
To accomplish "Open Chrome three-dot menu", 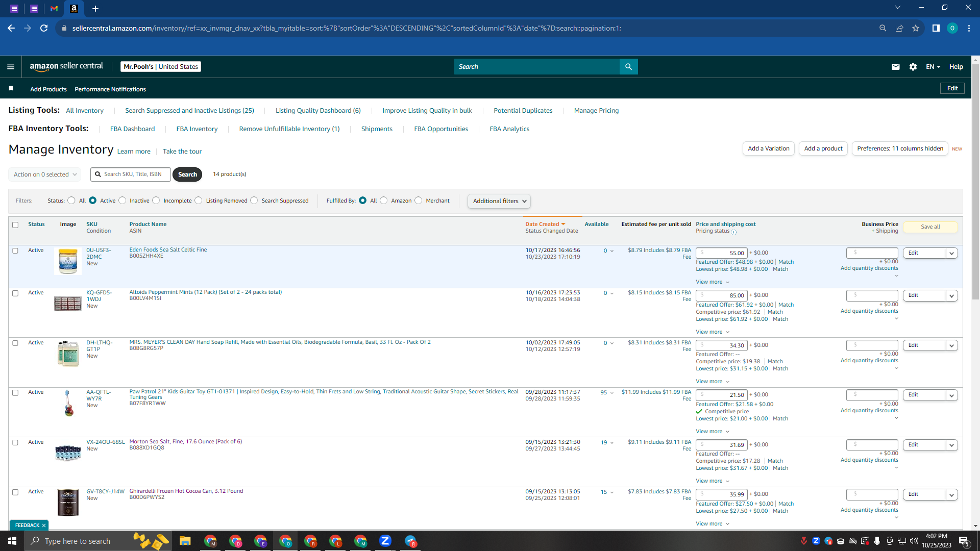I will 969,28.
